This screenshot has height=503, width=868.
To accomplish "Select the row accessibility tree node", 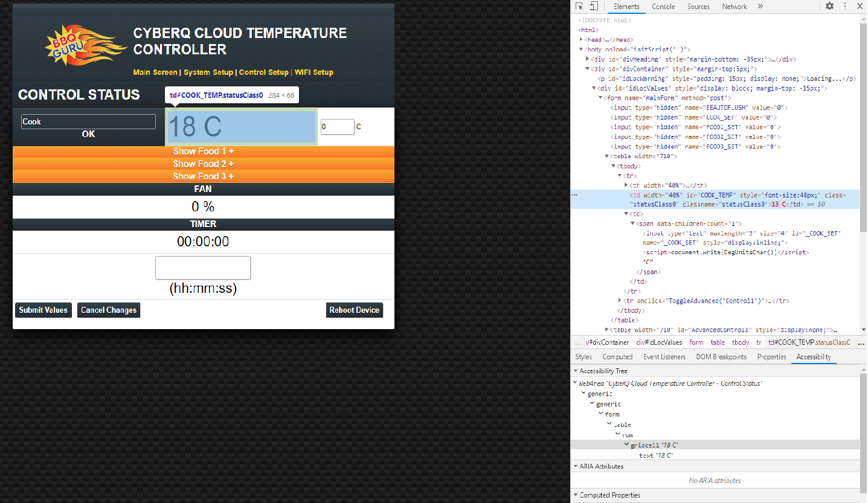I will click(628, 435).
